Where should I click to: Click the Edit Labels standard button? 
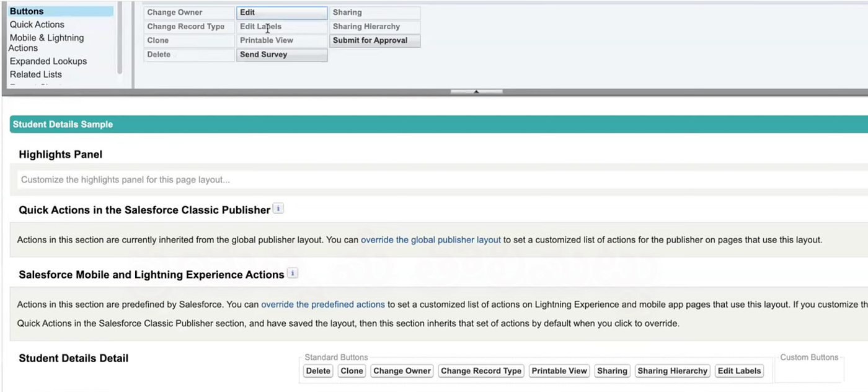[x=739, y=371]
